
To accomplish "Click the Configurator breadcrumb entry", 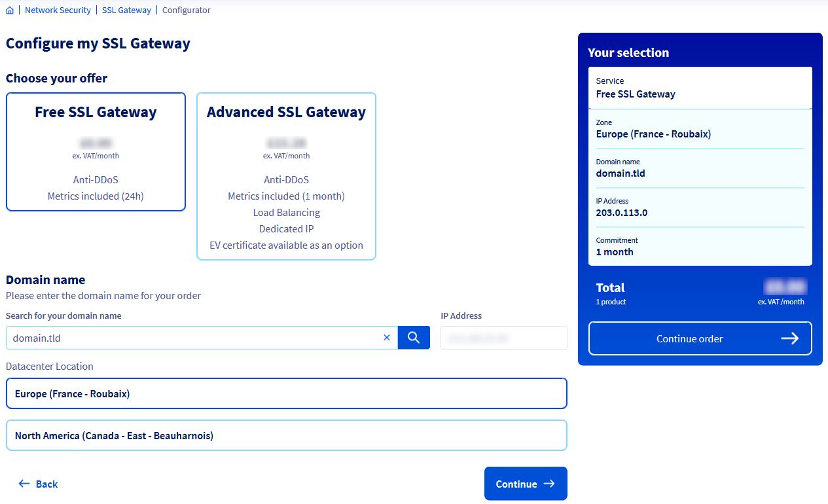I will [x=187, y=10].
